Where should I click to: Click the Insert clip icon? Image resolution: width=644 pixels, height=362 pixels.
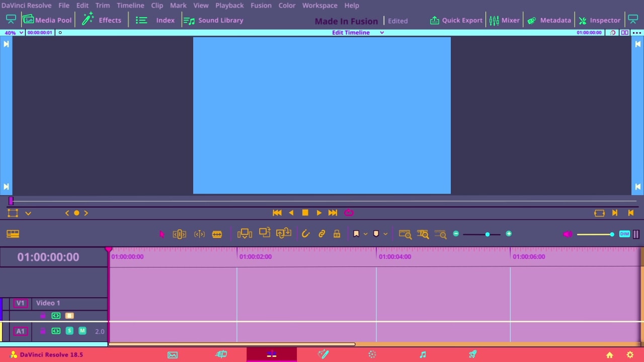pyautogui.click(x=245, y=234)
